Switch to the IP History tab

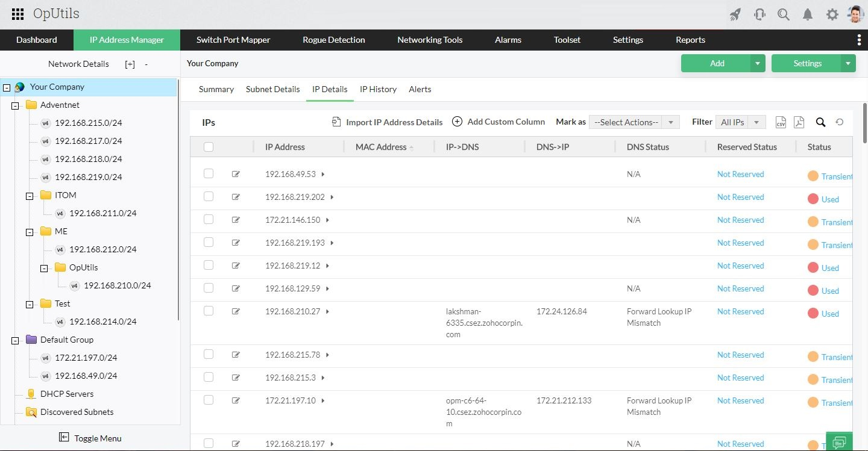[x=378, y=89]
